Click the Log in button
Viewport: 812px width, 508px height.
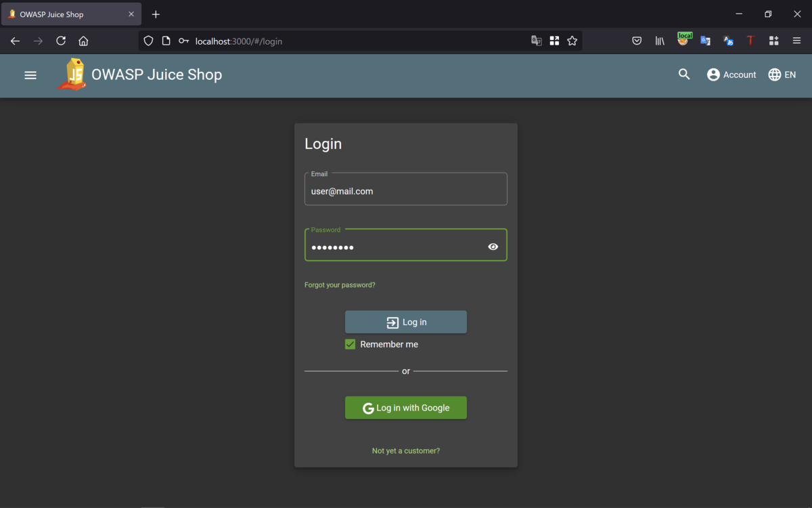click(406, 322)
